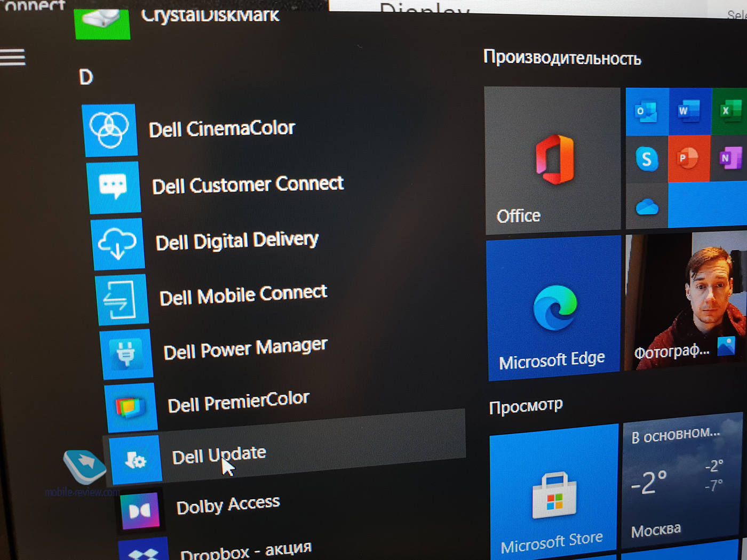The height and width of the screenshot is (560, 747).
Task: Click the Dolby Access icon
Action: tap(140, 510)
